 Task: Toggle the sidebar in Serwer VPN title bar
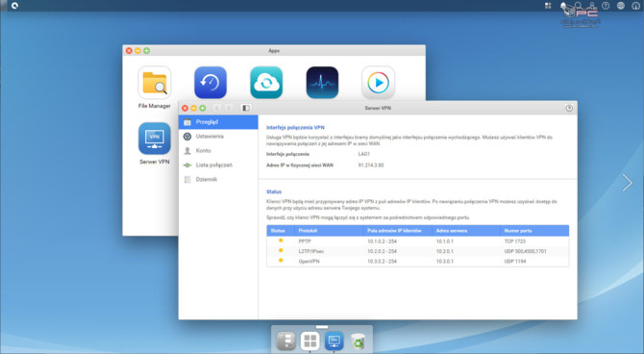pos(246,108)
